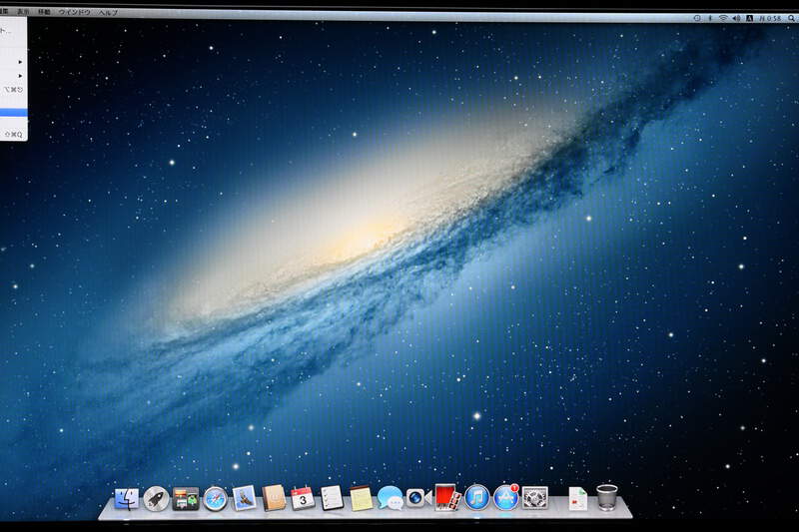The image size is (799, 532).
Task: Open the Wi-Fi status menu
Action: click(723, 18)
